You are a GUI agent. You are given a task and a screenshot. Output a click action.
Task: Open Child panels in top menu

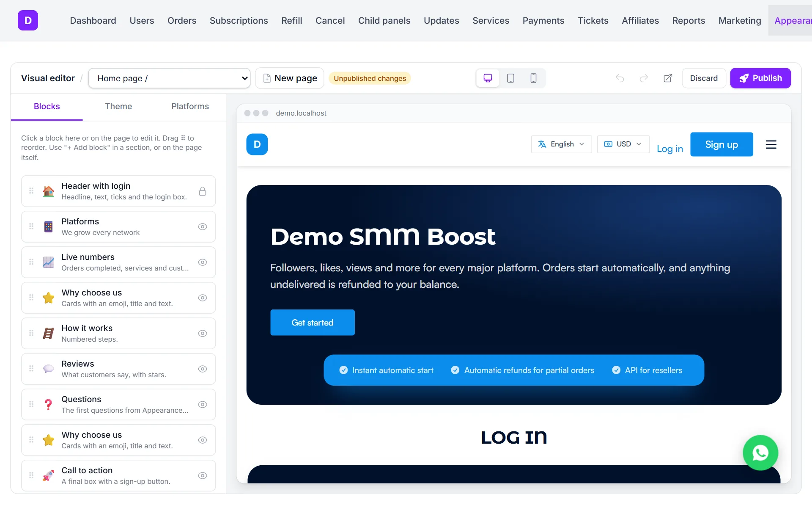tap(384, 21)
